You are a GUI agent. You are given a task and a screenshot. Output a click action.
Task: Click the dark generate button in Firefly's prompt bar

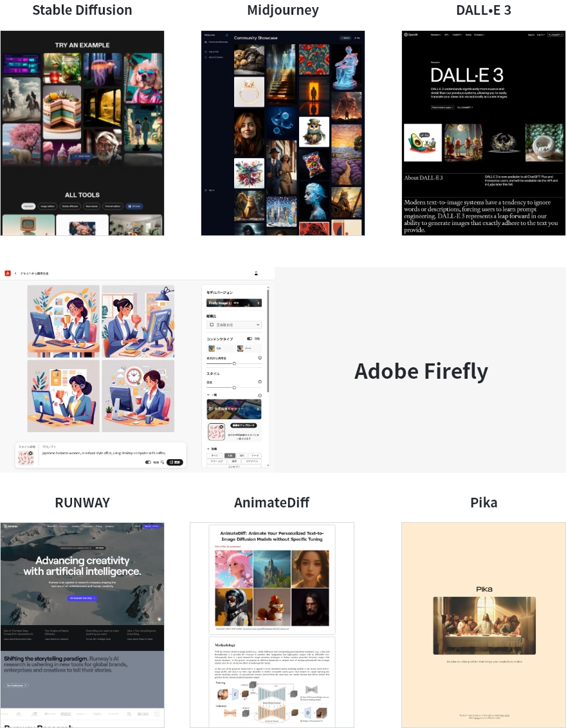175,462
